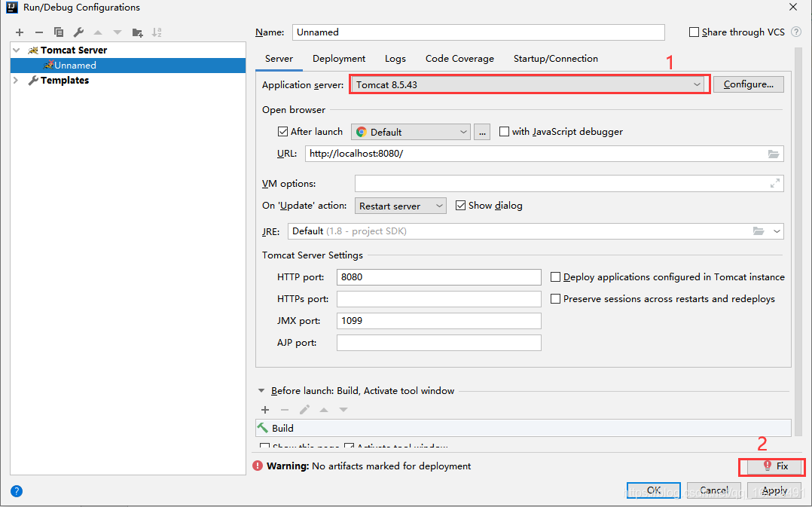Viewport: 812px width, 507px height.
Task: Open Default browser dropdown
Action: click(411, 132)
